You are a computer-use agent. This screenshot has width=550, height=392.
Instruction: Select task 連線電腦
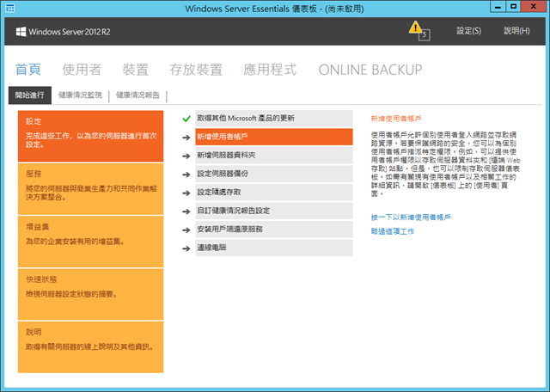[274, 248]
